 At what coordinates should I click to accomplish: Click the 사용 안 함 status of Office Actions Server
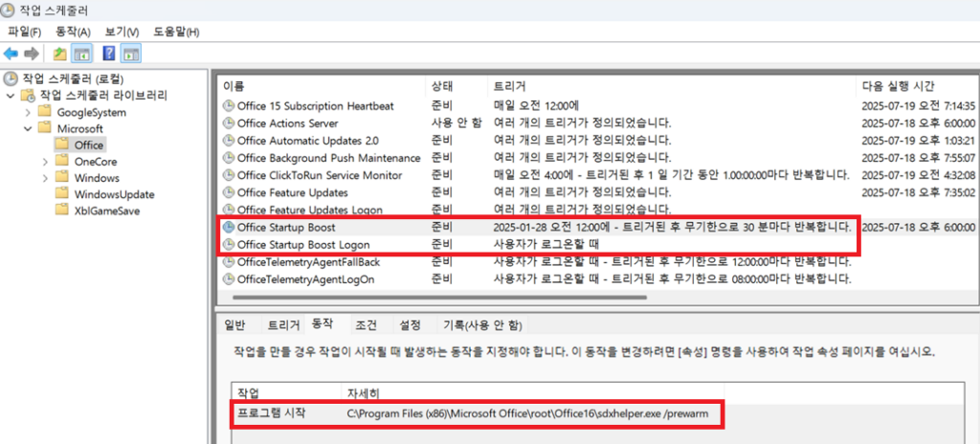[457, 123]
